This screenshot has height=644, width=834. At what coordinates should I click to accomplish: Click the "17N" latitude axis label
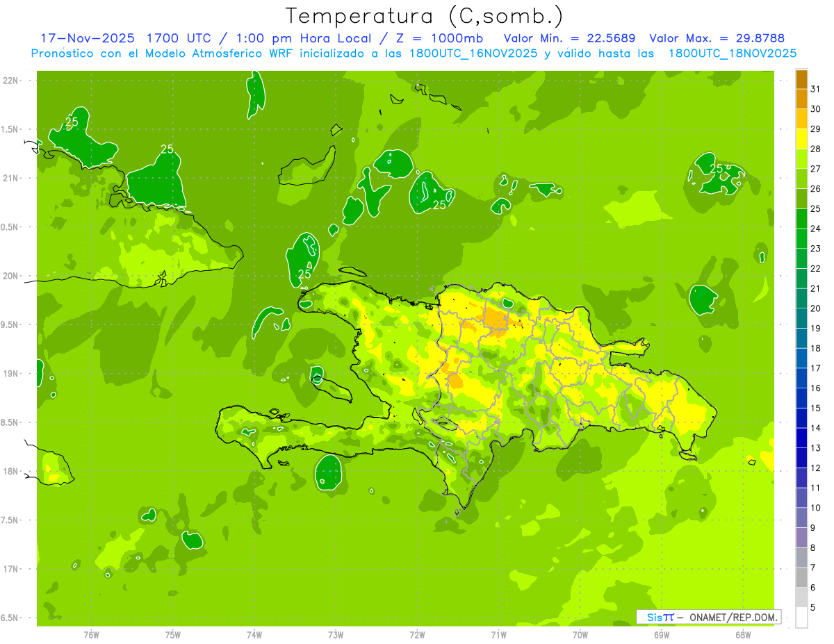point(11,569)
